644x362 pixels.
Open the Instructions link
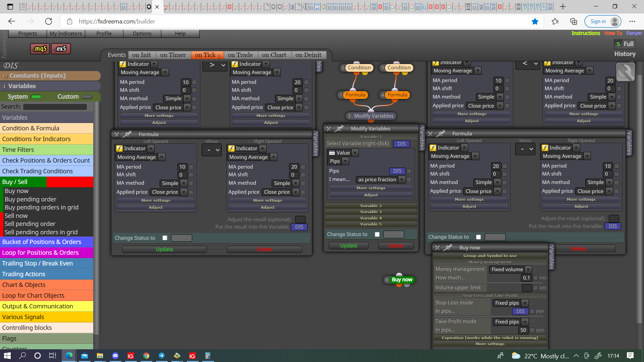pos(586,33)
